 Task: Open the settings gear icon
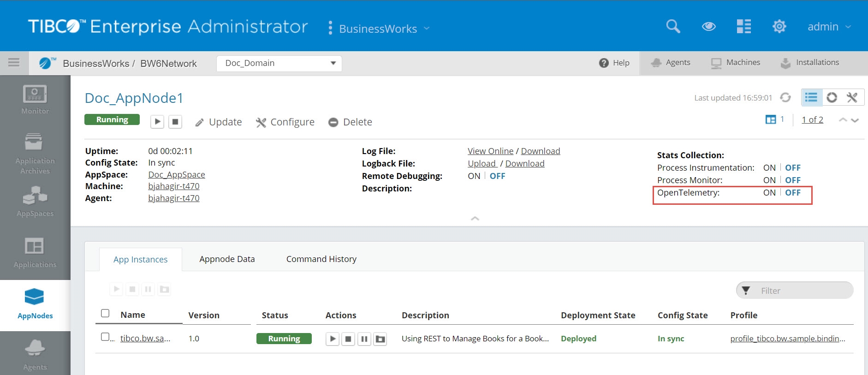coord(779,26)
